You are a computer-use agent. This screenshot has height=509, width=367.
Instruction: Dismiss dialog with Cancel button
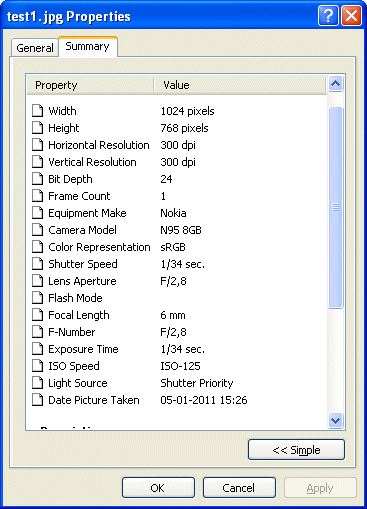tap(239, 488)
